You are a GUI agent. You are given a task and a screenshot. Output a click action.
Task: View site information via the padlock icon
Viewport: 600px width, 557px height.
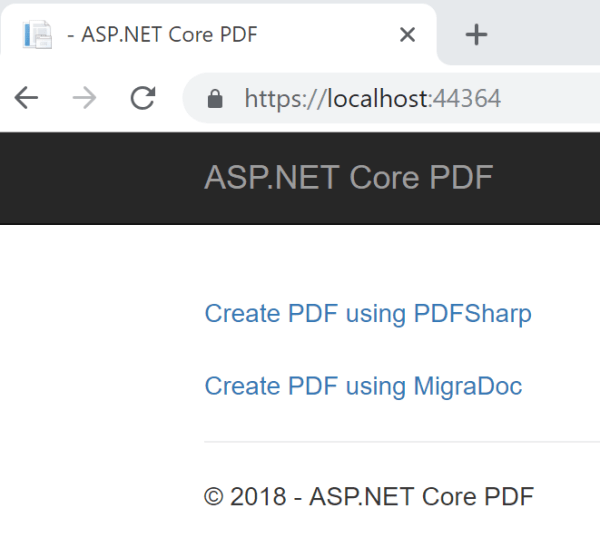(214, 98)
